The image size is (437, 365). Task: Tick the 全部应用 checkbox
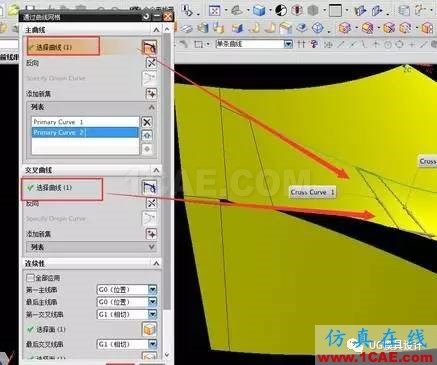point(30,278)
